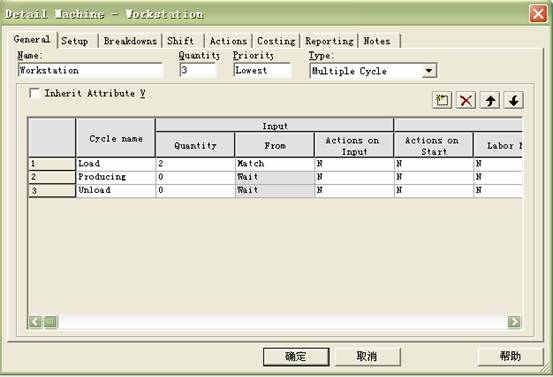Screen dimensions: 553x377
Task: Click the Name input field
Action: click(90, 70)
